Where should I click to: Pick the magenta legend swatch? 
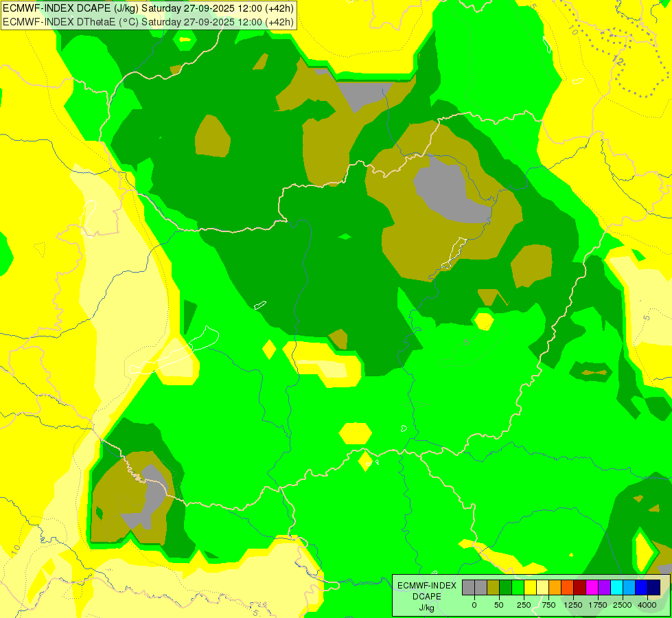point(592,588)
